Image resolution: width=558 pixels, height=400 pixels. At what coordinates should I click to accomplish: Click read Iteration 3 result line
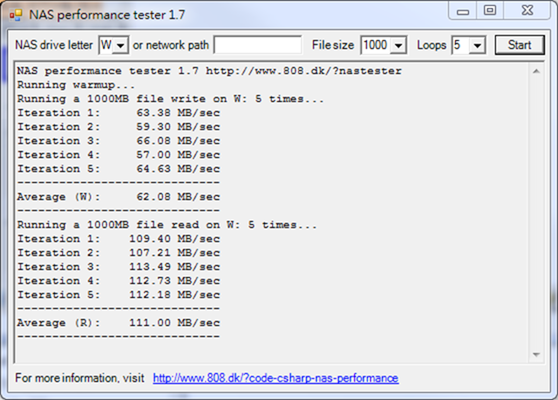pos(119,267)
